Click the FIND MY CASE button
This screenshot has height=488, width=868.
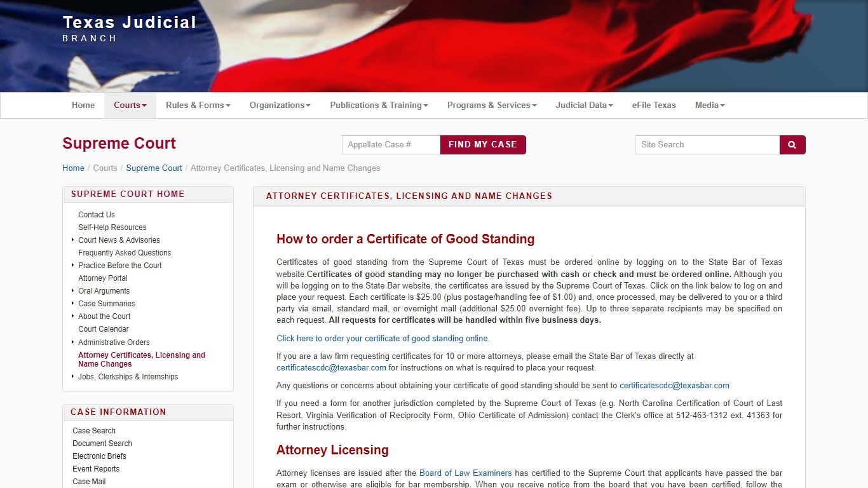(x=483, y=145)
